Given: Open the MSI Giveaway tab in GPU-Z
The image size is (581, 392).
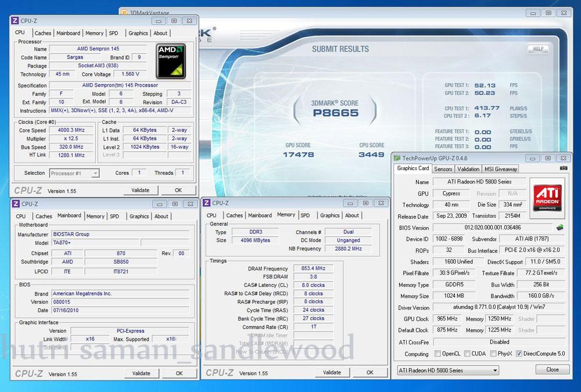Looking at the screenshot, I should pyautogui.click(x=501, y=169).
